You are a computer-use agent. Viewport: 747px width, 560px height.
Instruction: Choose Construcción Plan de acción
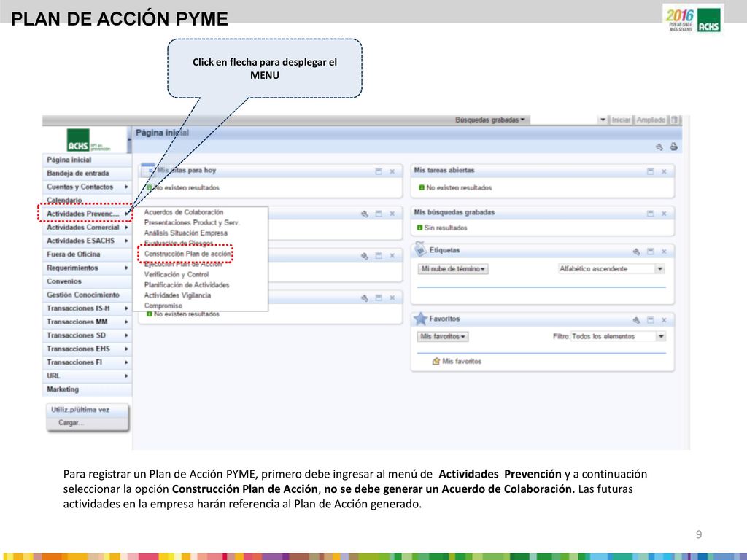(x=187, y=254)
